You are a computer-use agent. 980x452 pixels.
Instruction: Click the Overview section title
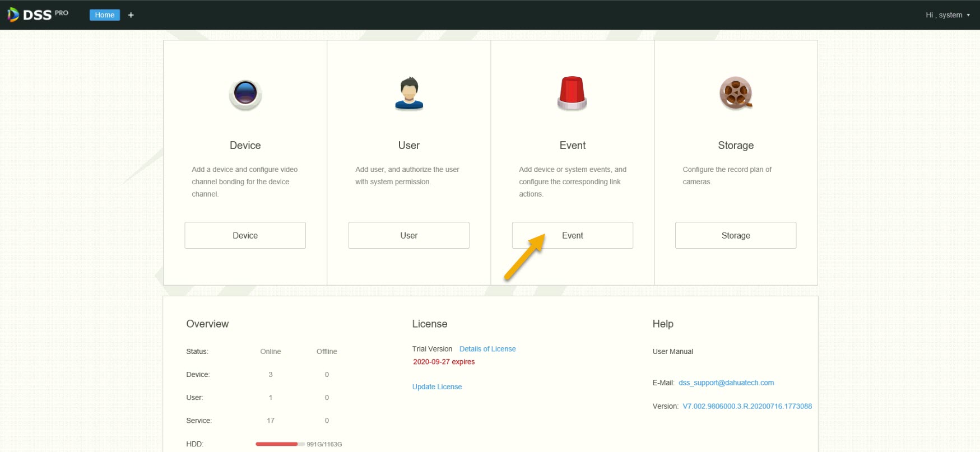click(207, 324)
